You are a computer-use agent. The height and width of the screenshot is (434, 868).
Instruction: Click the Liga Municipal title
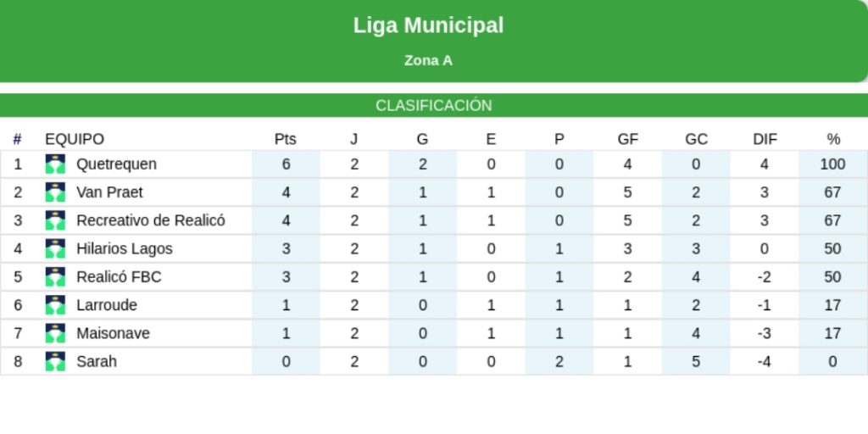pyautogui.click(x=428, y=25)
